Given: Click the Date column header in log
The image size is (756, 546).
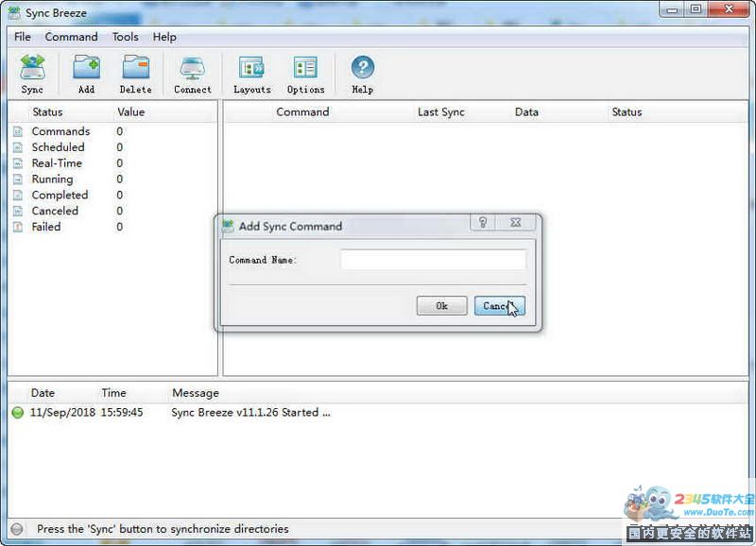Looking at the screenshot, I should point(43,393).
